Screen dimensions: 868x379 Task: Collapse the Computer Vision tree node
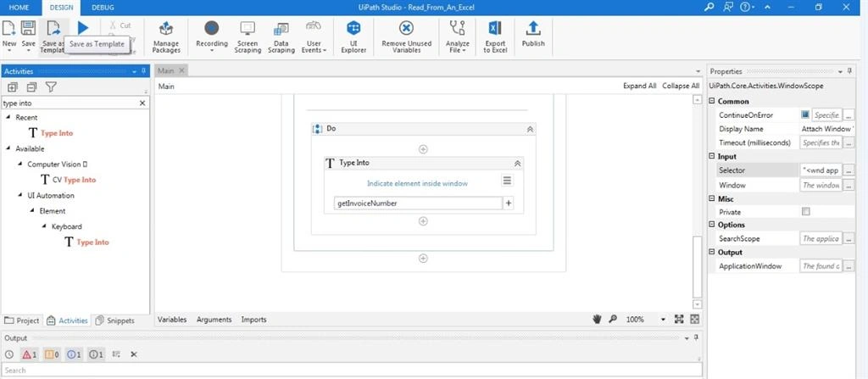(20, 164)
